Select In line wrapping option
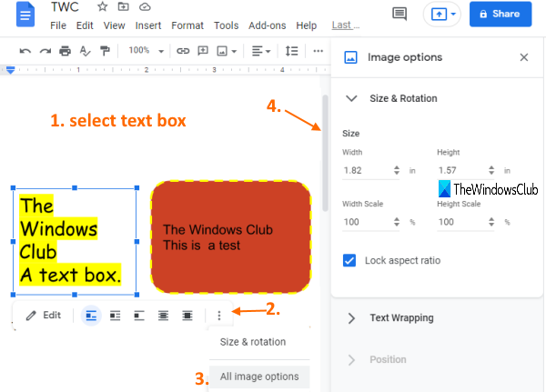The height and width of the screenshot is (392, 546). pyautogui.click(x=91, y=316)
